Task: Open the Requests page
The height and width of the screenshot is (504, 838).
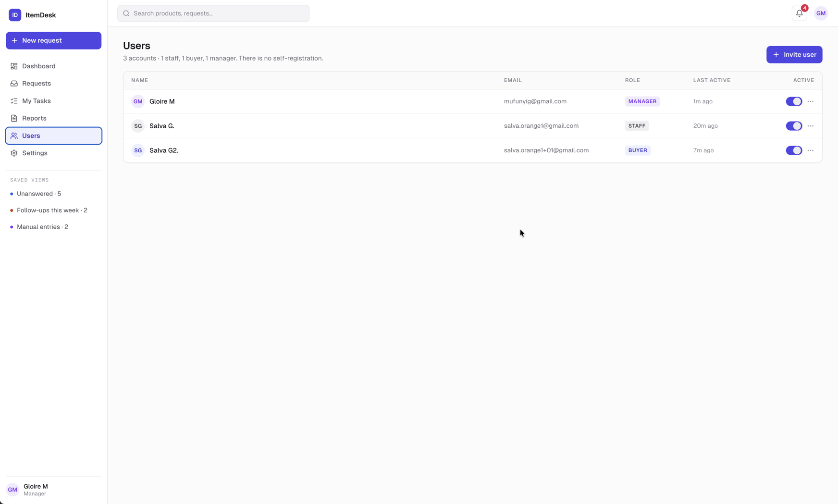Action: click(x=53, y=84)
